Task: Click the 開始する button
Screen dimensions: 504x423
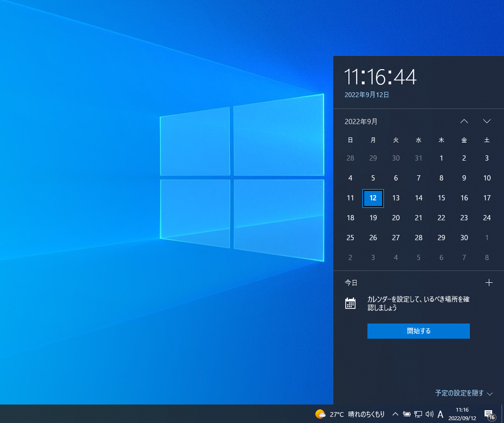Action: click(419, 331)
